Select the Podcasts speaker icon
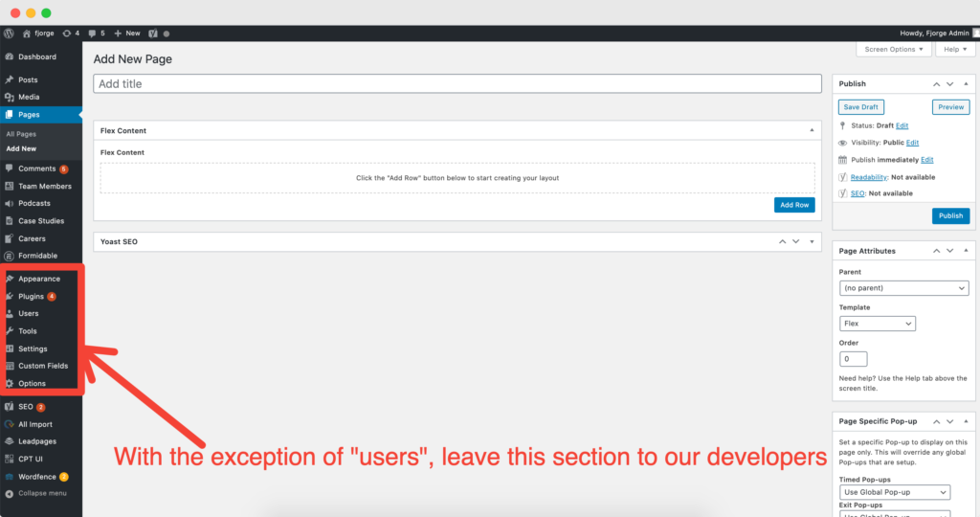Image resolution: width=980 pixels, height=517 pixels. click(9, 203)
